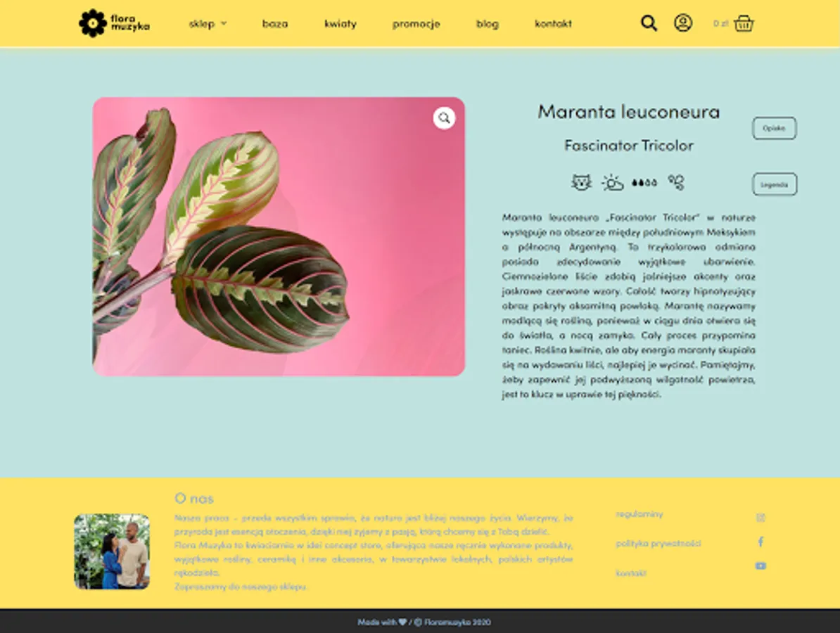Zoom the product image with magnifier icon
The width and height of the screenshot is (840, 633).
(444, 118)
